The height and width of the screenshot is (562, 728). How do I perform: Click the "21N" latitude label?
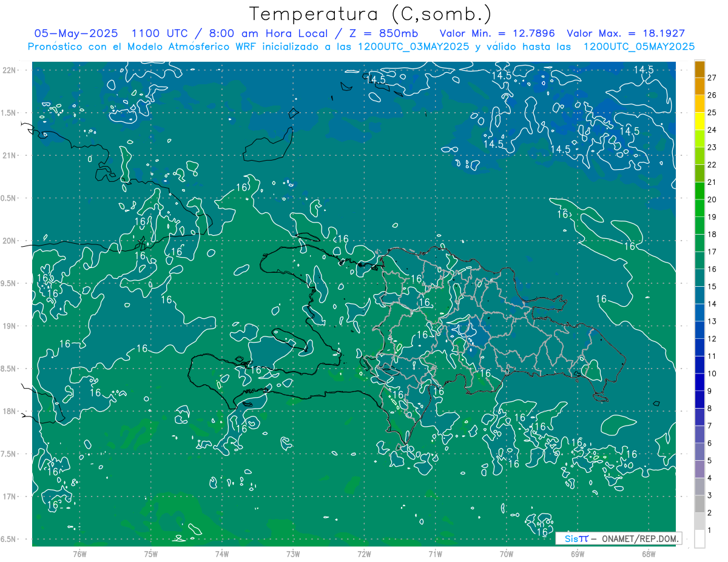(9, 155)
